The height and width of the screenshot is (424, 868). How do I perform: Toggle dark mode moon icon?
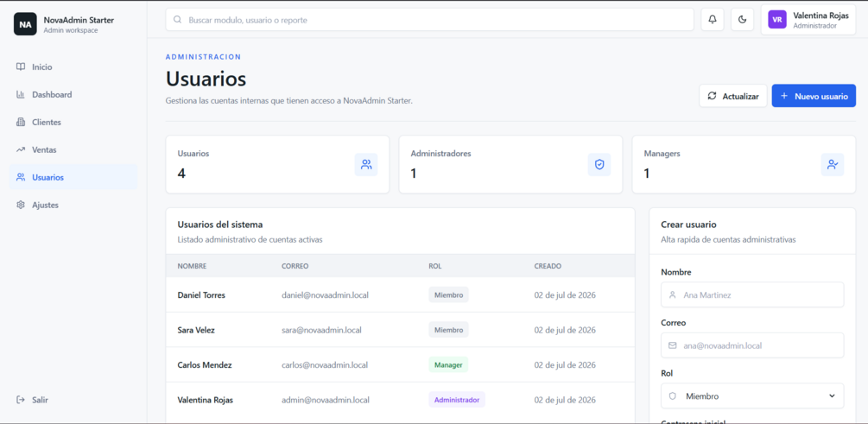(743, 19)
